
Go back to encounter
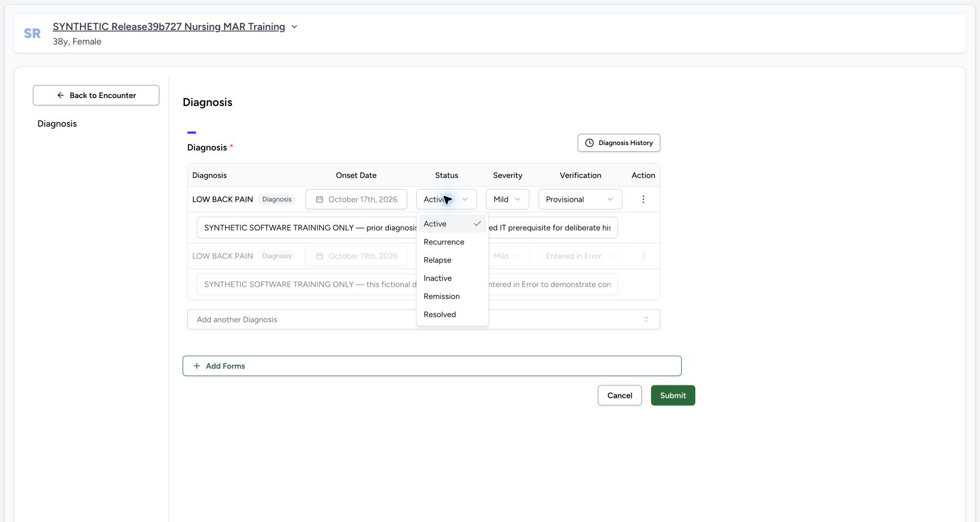tap(96, 95)
